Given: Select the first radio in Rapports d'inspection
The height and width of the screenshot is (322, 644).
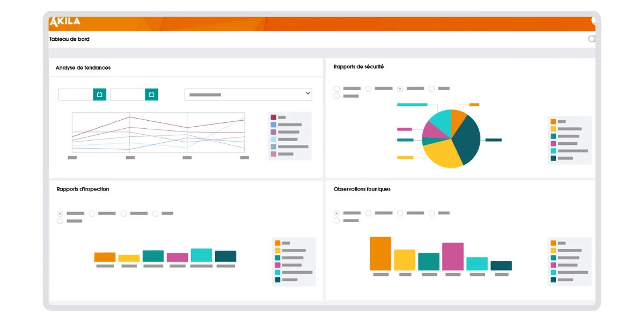Looking at the screenshot, I should pos(60,214).
